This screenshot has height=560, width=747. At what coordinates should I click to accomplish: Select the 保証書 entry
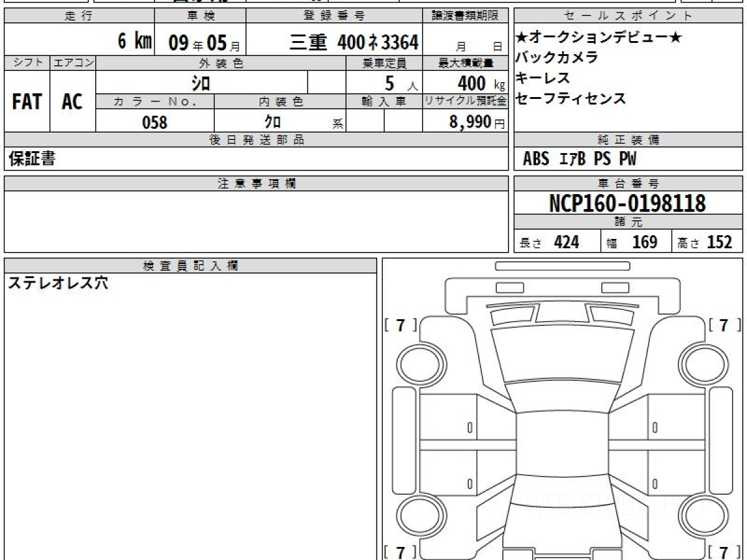(x=32, y=159)
